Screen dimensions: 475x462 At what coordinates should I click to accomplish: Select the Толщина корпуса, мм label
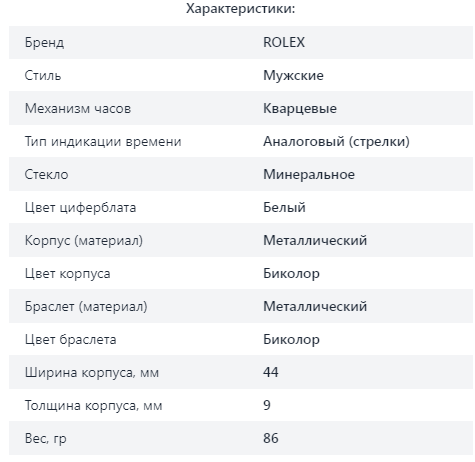(94, 406)
